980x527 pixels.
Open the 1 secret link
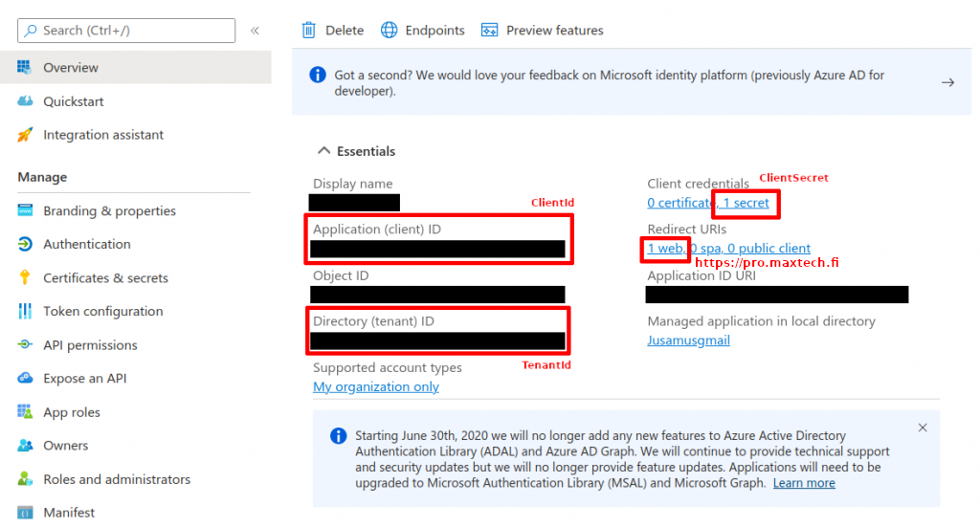[746, 203]
